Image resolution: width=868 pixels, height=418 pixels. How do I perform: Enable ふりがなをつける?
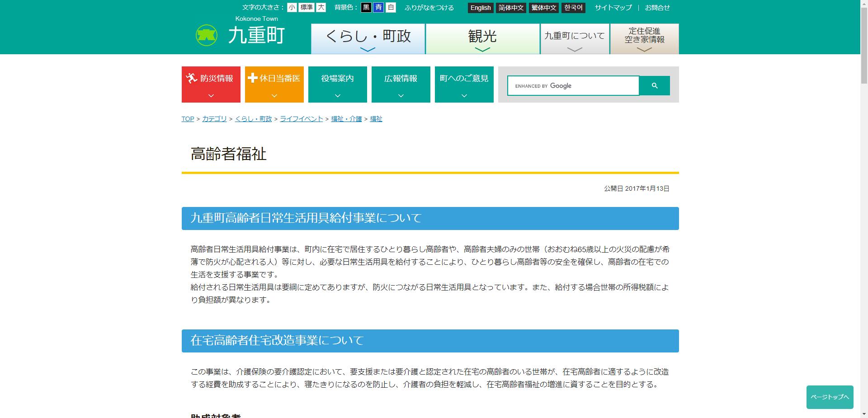pyautogui.click(x=429, y=7)
